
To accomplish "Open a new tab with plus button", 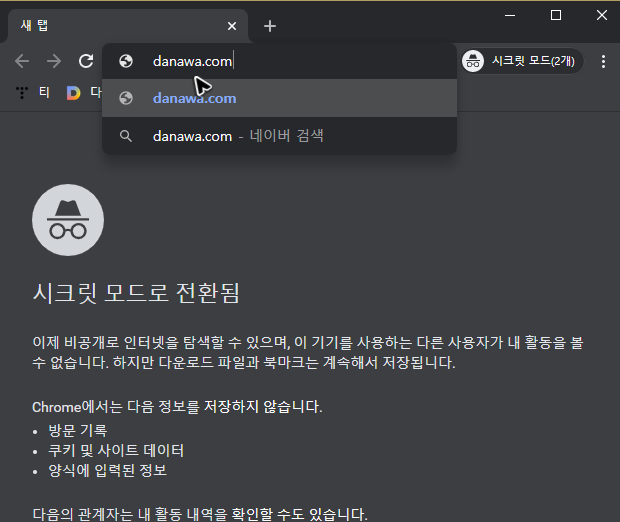I will coord(270,26).
